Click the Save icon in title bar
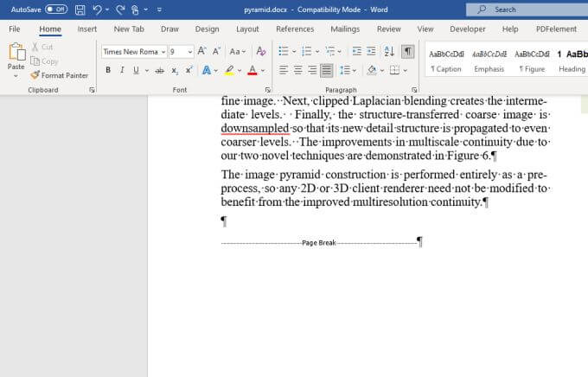 (x=80, y=10)
